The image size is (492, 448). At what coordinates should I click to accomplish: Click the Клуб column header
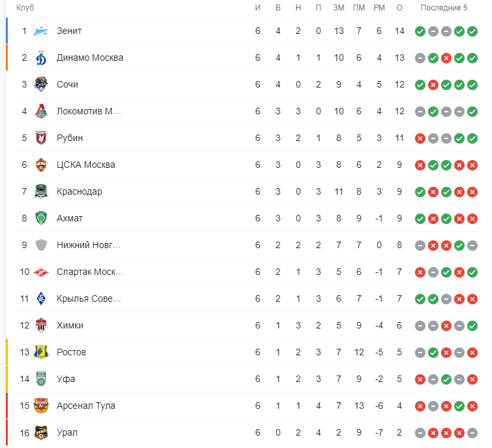pyautogui.click(x=25, y=8)
